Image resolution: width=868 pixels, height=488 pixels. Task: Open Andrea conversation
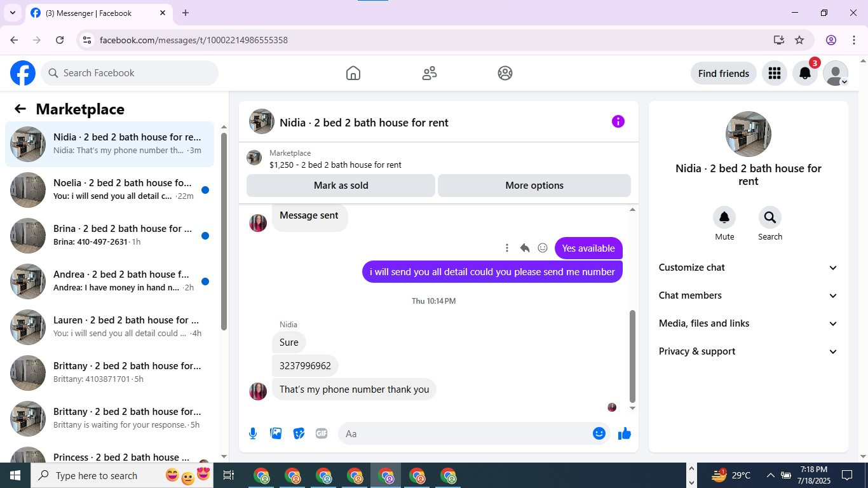(x=109, y=281)
